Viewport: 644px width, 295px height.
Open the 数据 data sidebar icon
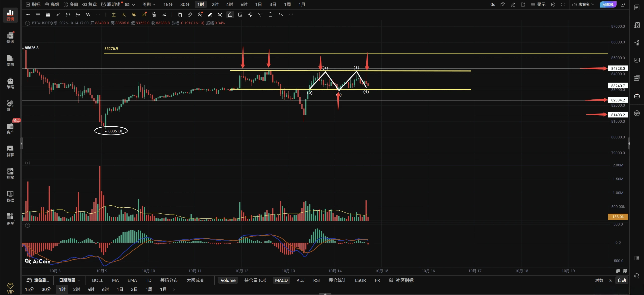point(10,196)
